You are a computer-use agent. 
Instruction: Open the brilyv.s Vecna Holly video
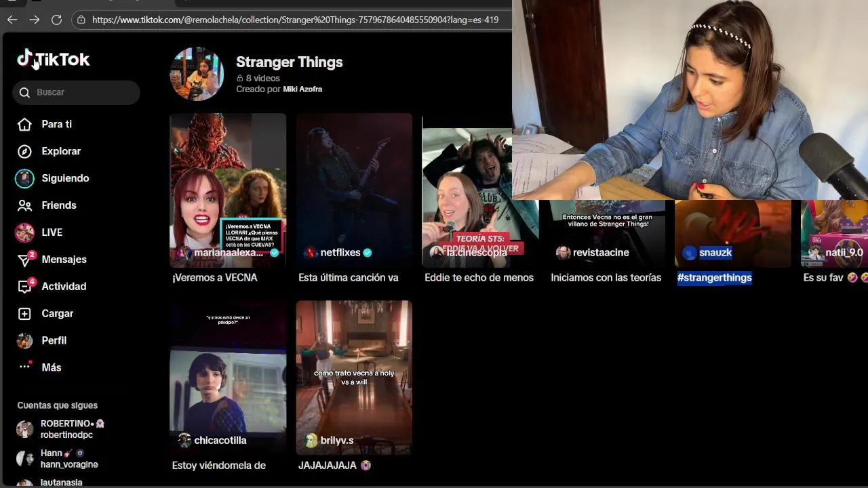(x=354, y=378)
